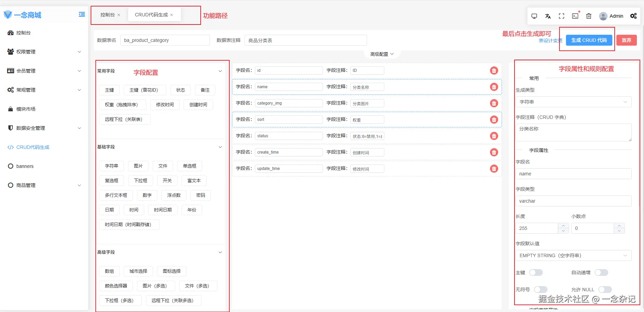Viewport: 644px width, 312px height.
Task: Delete the update_time field row
Action: coord(494,169)
